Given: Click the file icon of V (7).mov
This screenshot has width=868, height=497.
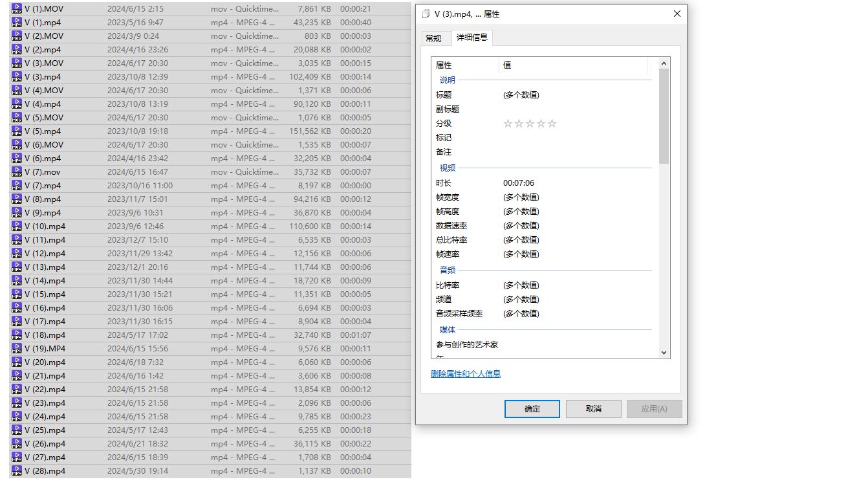Looking at the screenshot, I should pyautogui.click(x=17, y=172).
